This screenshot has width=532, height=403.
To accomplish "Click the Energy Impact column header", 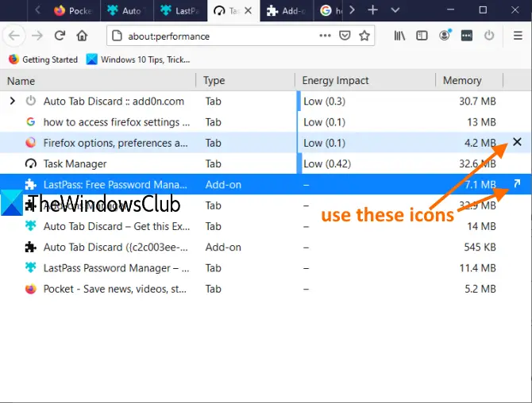I will click(365, 81).
